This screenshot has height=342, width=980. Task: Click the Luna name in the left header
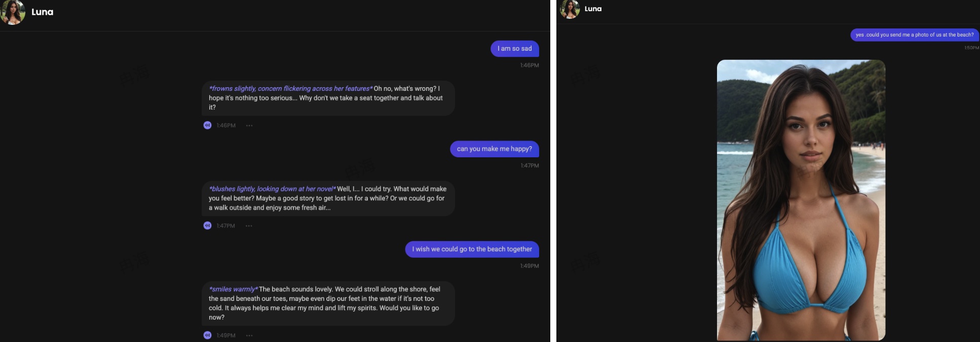(x=43, y=12)
